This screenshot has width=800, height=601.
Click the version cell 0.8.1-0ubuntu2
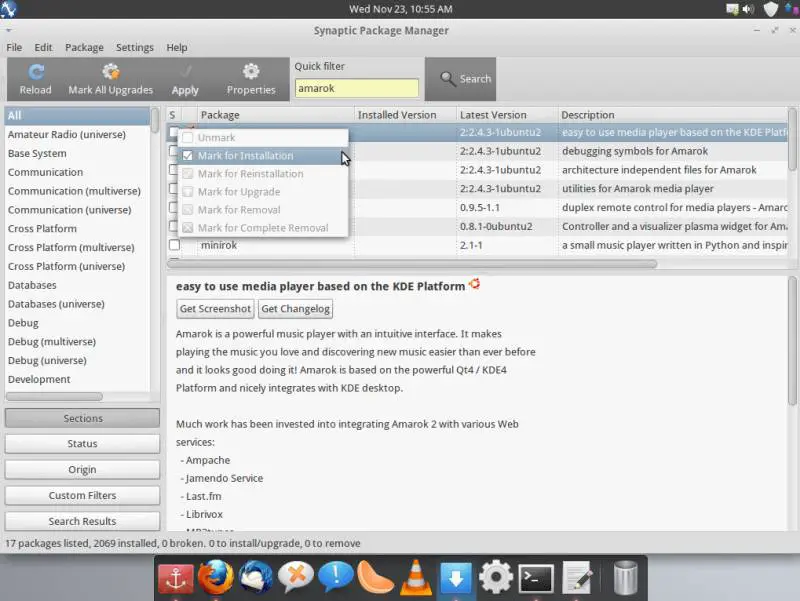point(496,227)
